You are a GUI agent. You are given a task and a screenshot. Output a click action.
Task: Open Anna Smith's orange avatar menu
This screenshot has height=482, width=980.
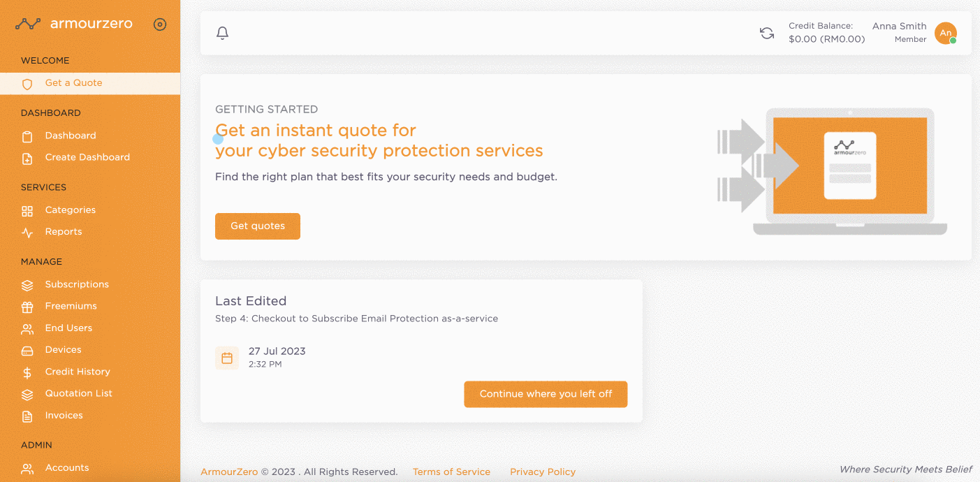tap(946, 33)
